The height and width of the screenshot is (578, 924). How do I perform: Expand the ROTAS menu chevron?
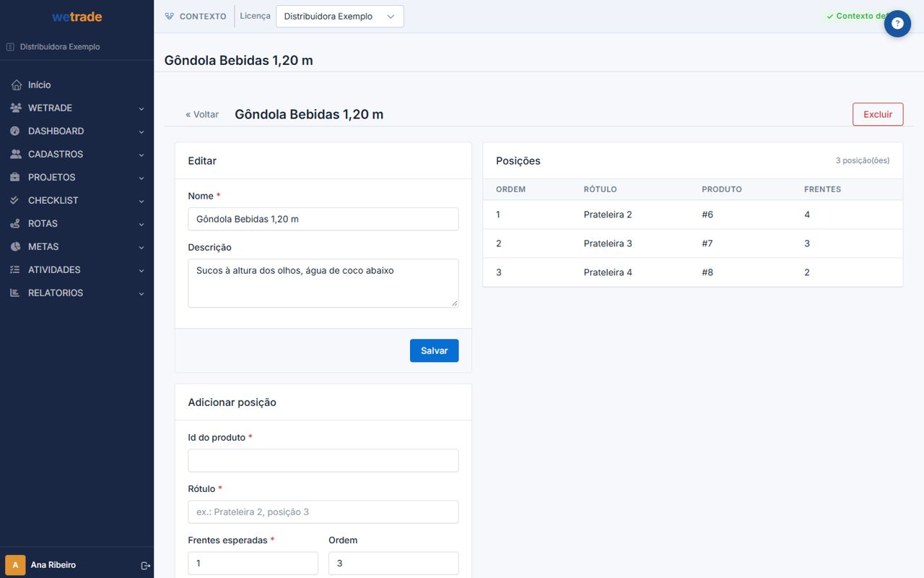click(x=141, y=225)
